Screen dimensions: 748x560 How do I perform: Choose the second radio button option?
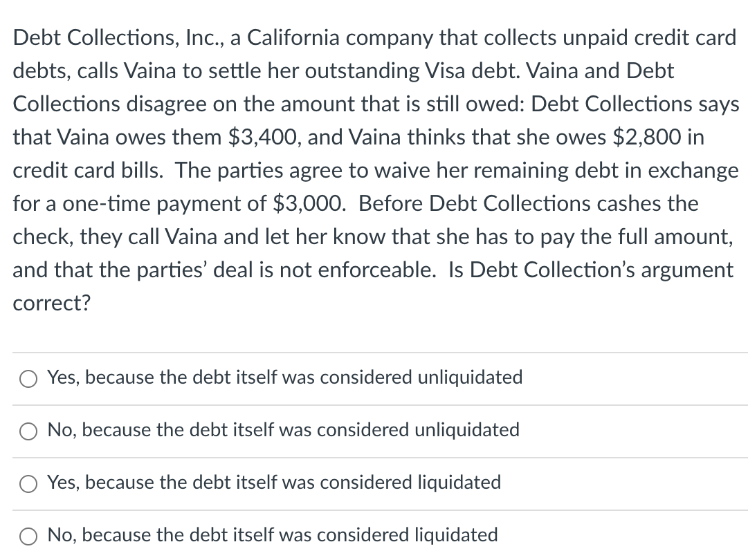point(28,431)
